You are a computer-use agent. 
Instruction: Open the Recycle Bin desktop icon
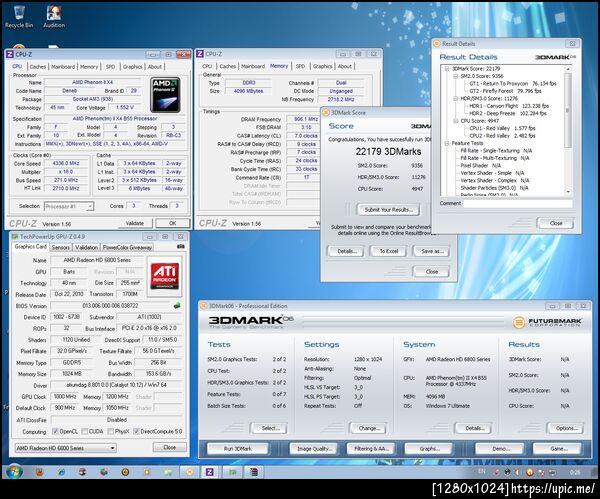pos(19,17)
